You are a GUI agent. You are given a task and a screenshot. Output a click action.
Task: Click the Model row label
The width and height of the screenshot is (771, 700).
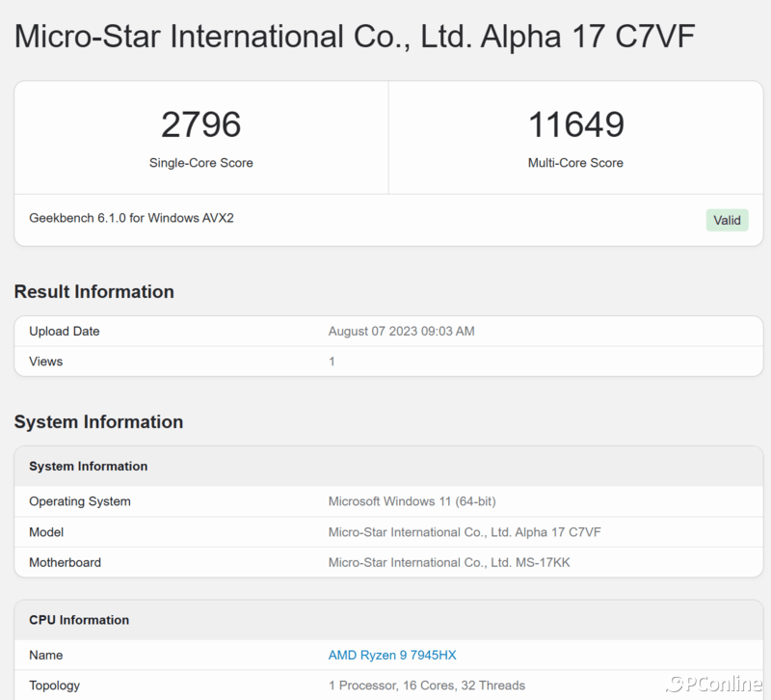(x=46, y=532)
